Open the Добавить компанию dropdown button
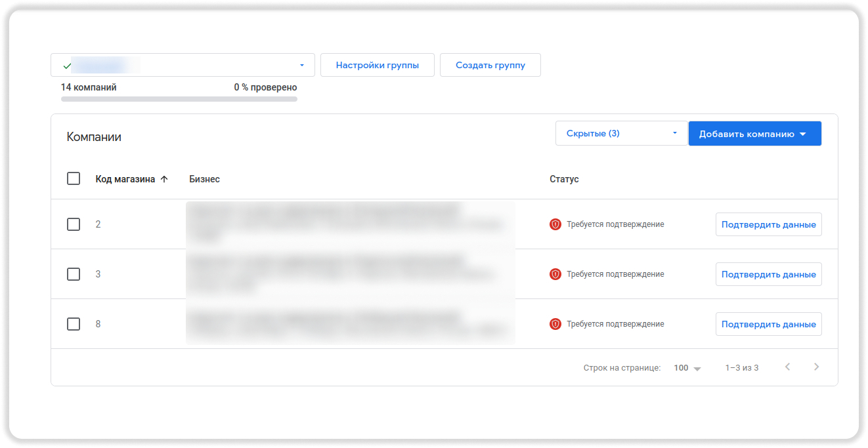The width and height of the screenshot is (868, 448). pyautogui.click(x=755, y=134)
